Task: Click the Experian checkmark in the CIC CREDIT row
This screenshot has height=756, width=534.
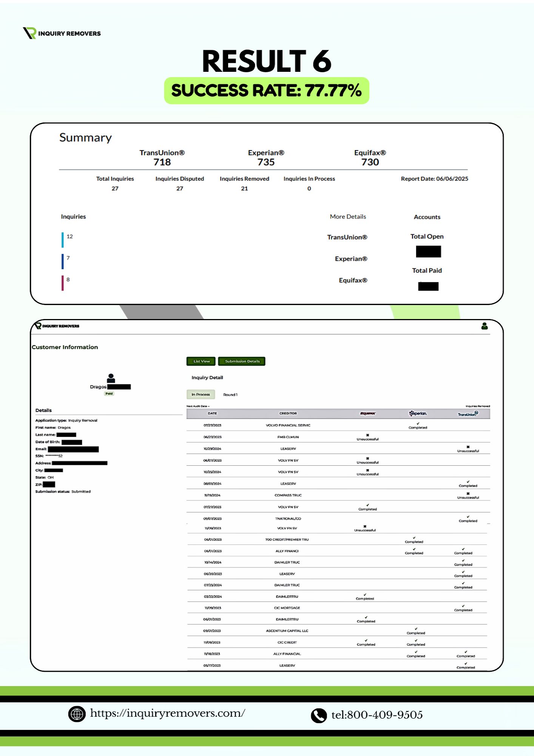Action: (416, 641)
